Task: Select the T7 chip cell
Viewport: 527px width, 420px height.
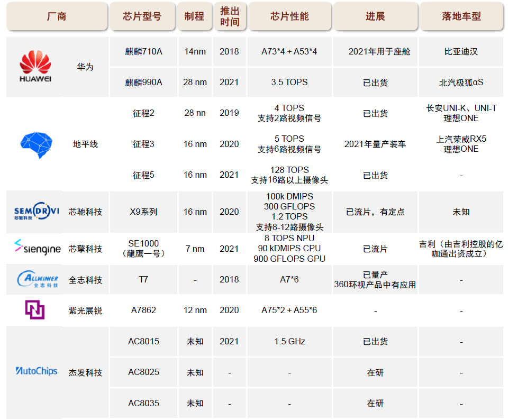Action: click(x=143, y=279)
